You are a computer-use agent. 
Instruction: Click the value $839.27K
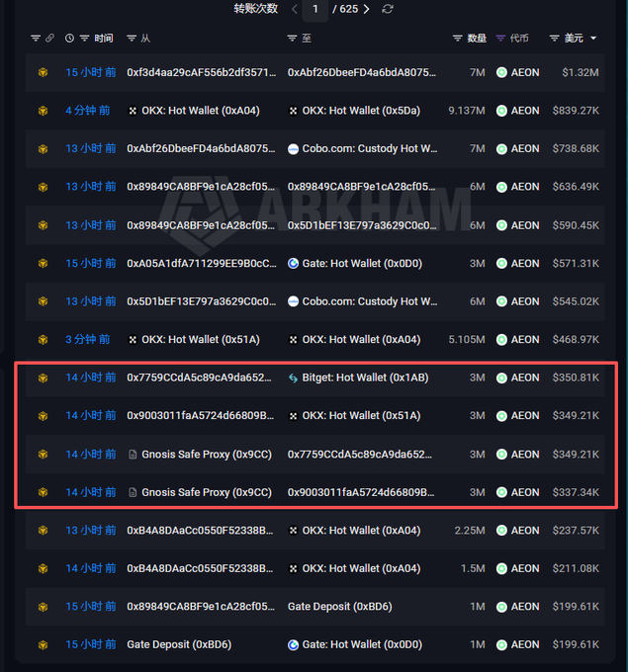[x=576, y=111]
